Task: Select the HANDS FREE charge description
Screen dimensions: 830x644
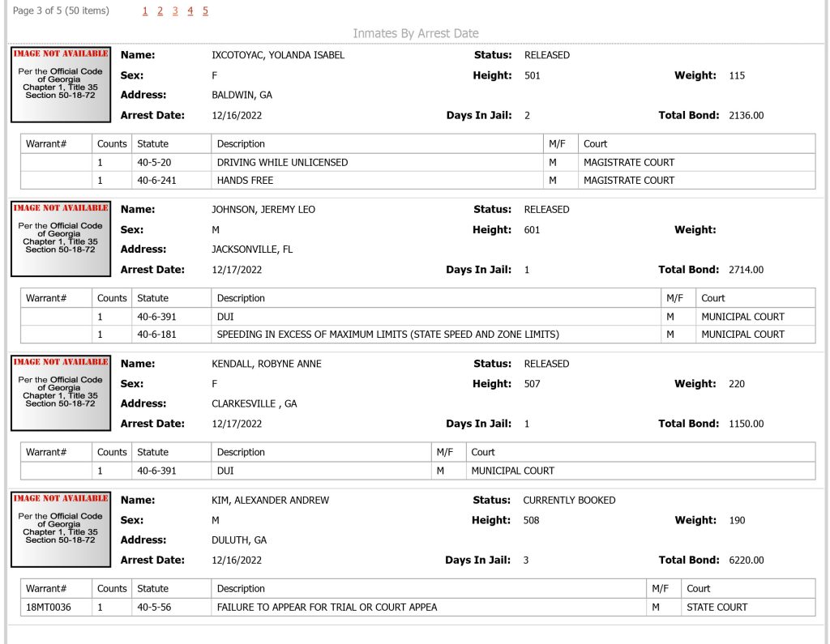Action: point(245,181)
